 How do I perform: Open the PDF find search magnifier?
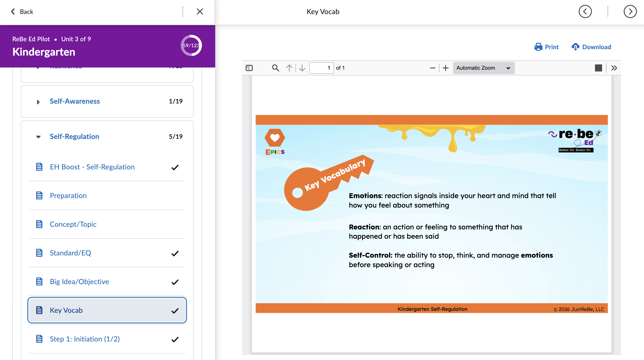[x=275, y=68]
